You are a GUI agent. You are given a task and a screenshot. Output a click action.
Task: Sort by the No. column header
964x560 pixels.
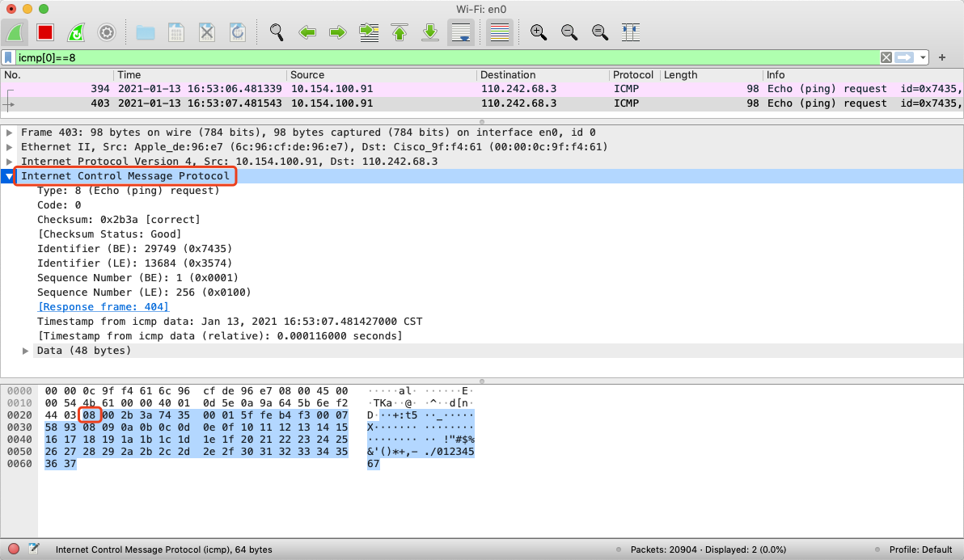pos(57,75)
